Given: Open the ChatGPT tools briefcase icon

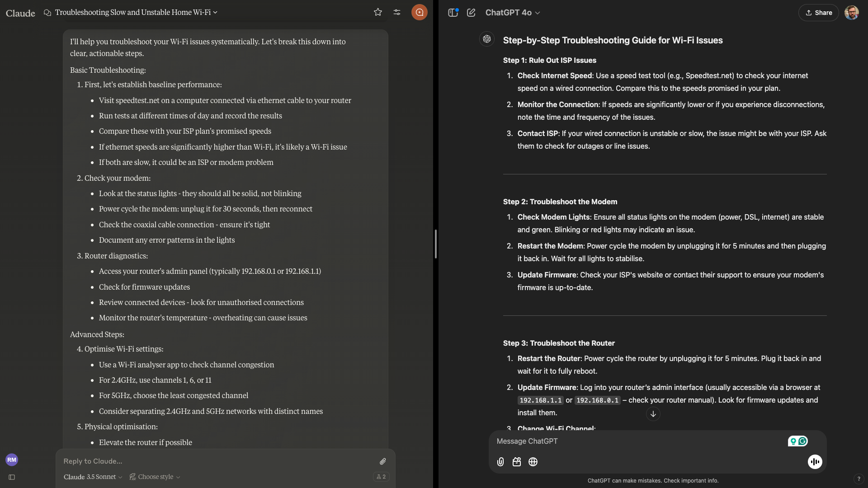Looking at the screenshot, I should point(517,462).
